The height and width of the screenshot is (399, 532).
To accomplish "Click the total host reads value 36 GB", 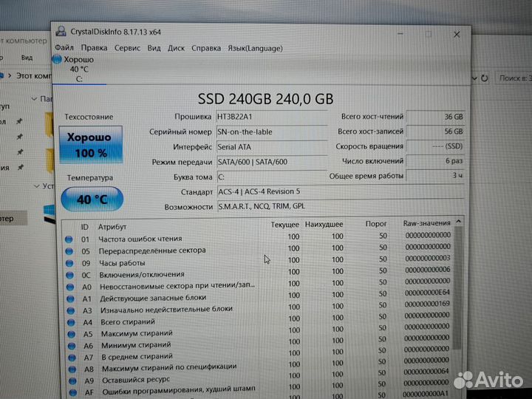I will [435, 117].
